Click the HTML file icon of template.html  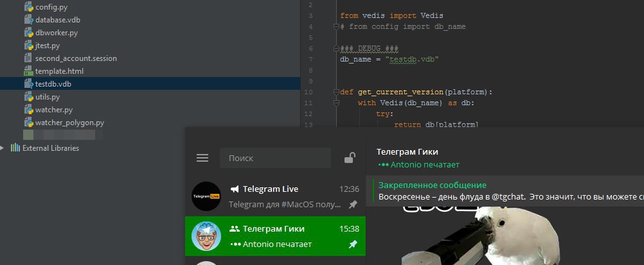click(x=28, y=71)
